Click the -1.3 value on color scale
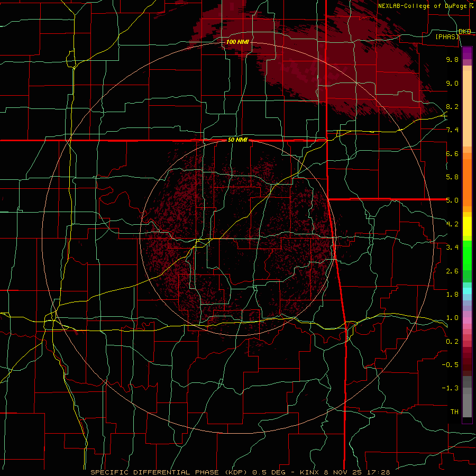This screenshot has width=476, height=476. (450, 388)
